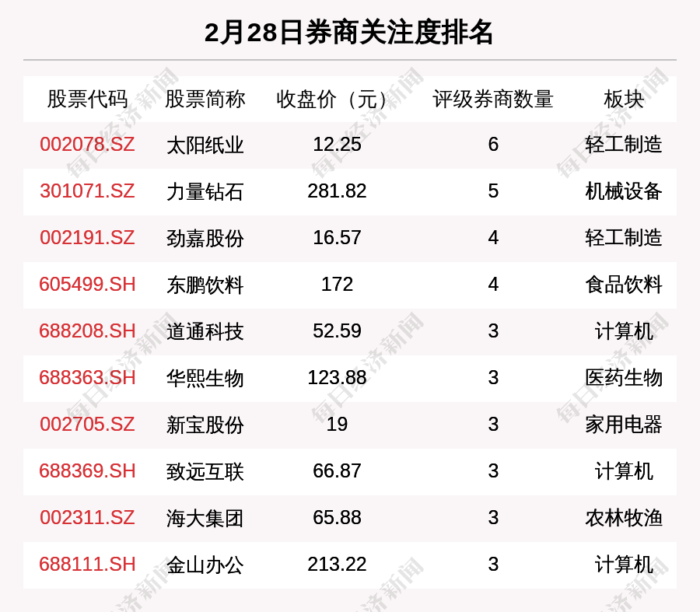Click sector 机械设备
Screen dimensions: 700x612
(624, 191)
